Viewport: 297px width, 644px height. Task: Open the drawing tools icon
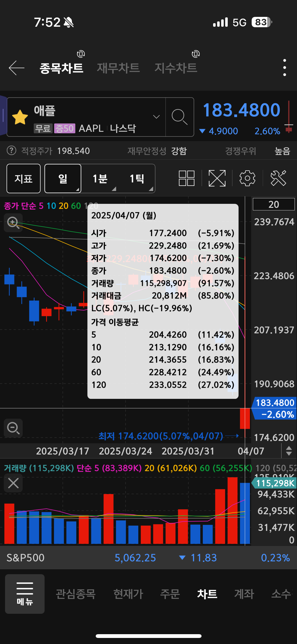(x=278, y=178)
